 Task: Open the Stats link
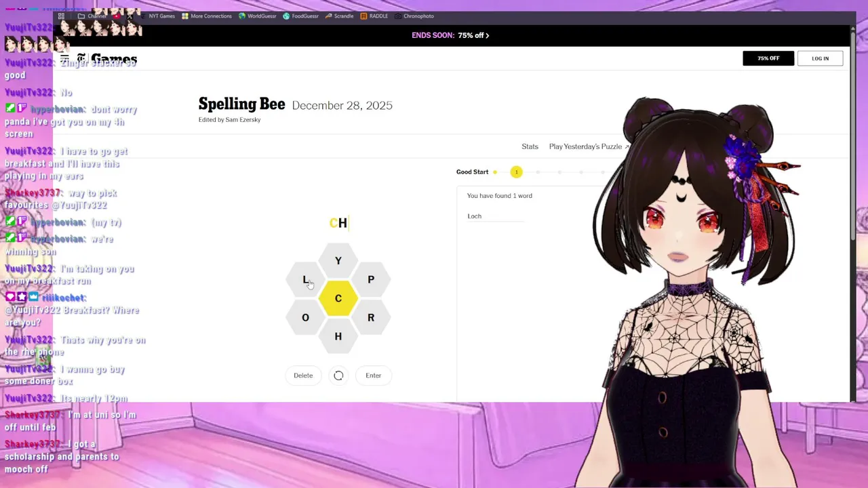coord(530,146)
